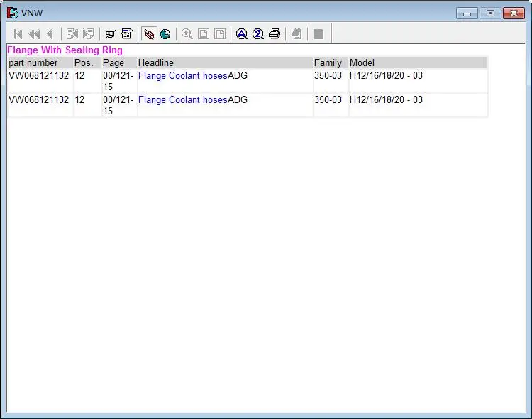Click the green clock history icon
Viewport: 532px width, 419px height.
click(165, 34)
